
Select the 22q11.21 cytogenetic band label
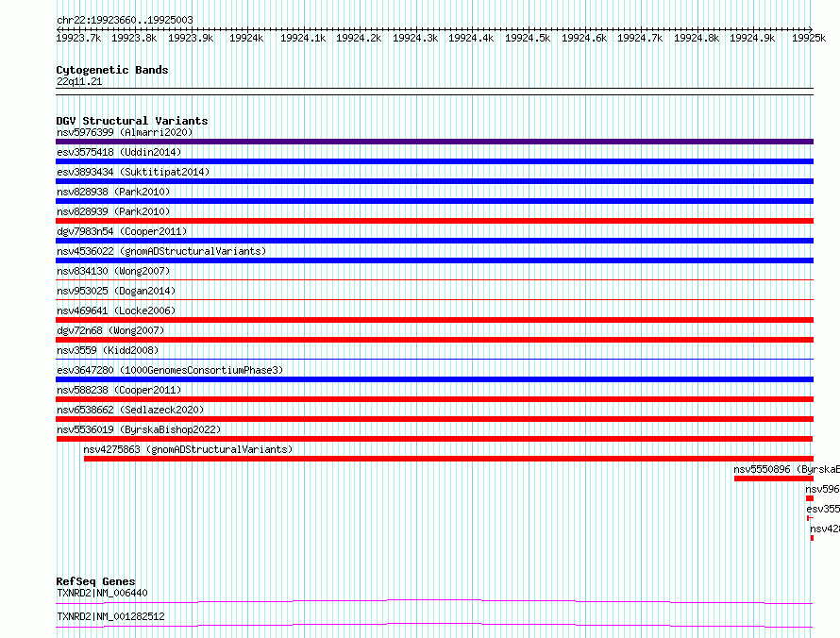pos(79,81)
